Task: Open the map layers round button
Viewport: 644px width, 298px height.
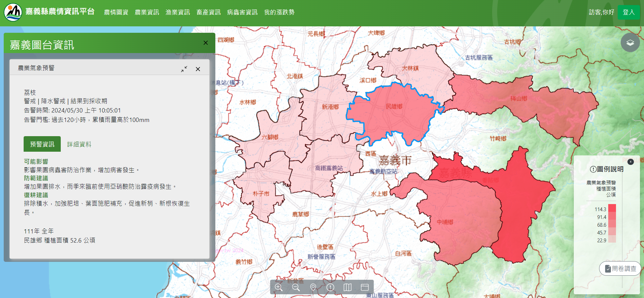Action: point(630,43)
